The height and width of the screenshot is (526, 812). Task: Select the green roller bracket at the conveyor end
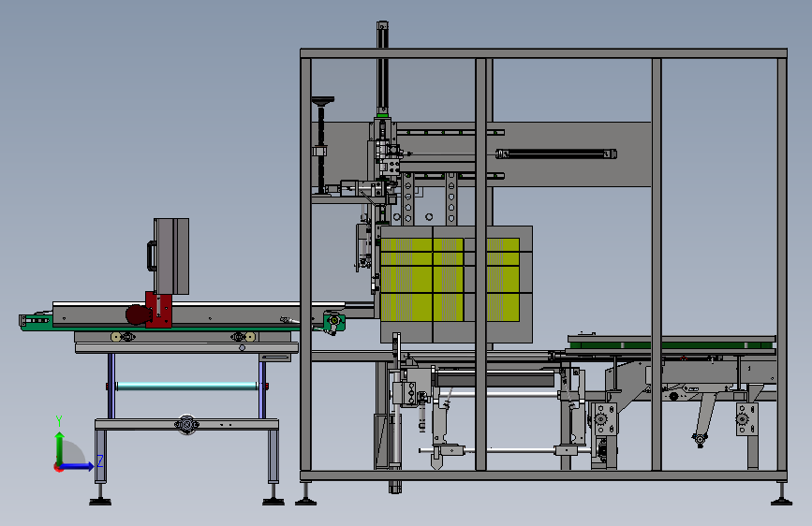point(334,322)
